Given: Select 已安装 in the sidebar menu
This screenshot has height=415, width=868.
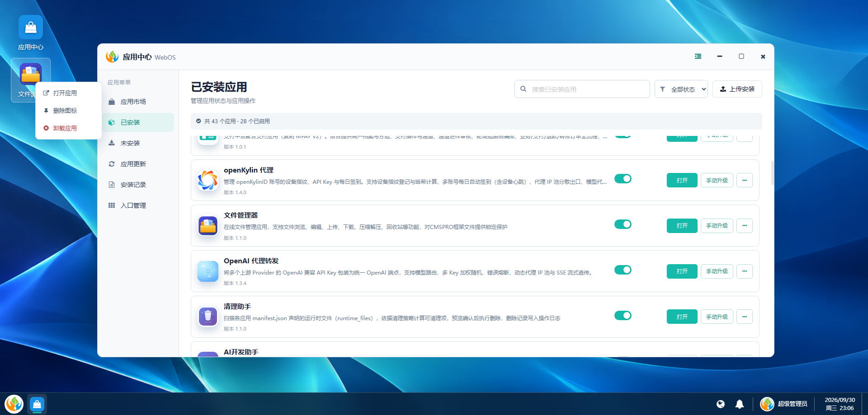Looking at the screenshot, I should coord(138,122).
